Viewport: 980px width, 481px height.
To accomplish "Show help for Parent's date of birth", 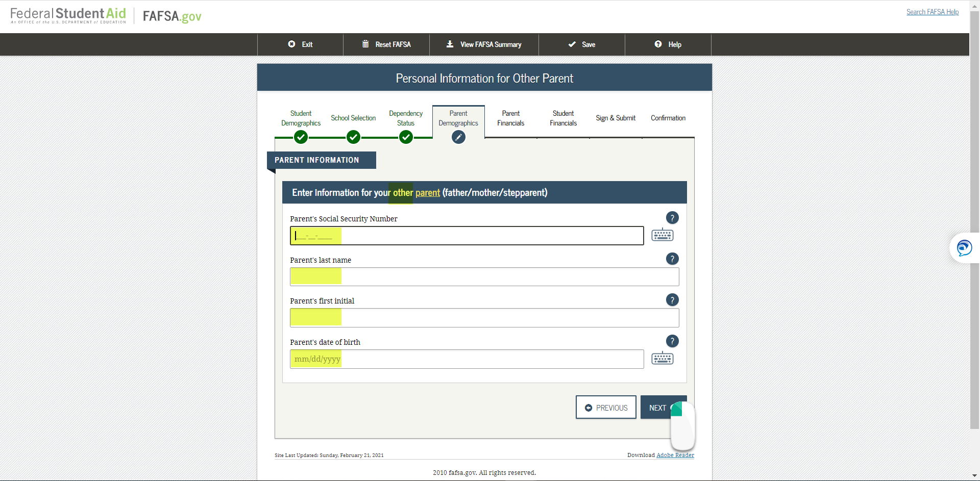I will click(x=672, y=341).
